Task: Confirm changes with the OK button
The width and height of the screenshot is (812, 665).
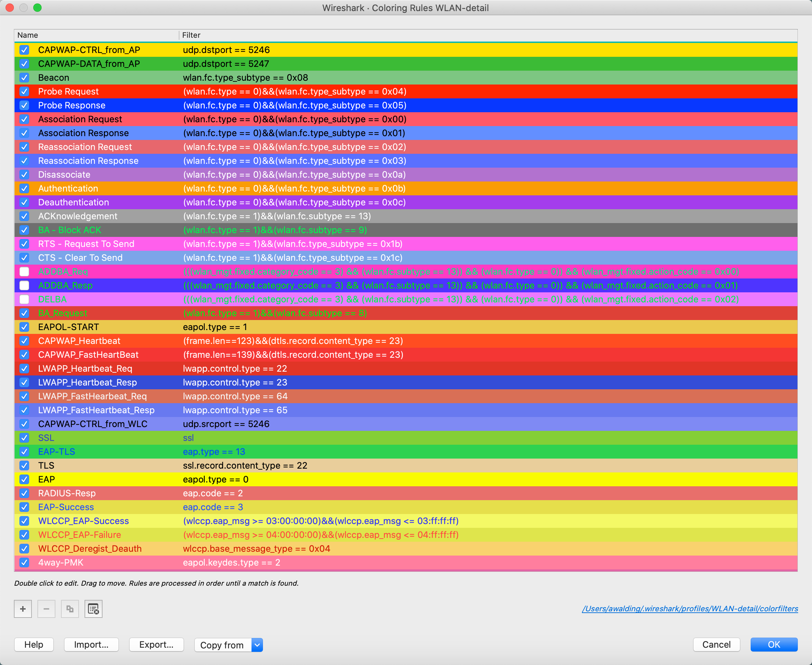Action: [x=774, y=645]
